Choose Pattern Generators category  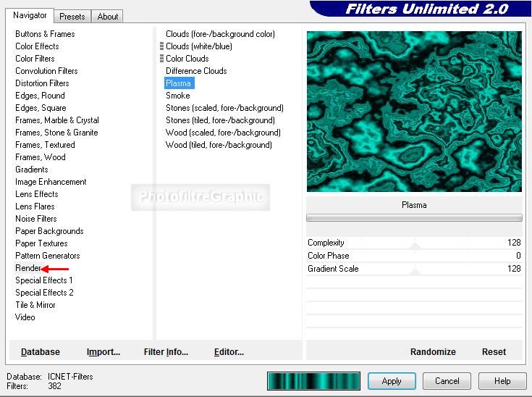coord(48,256)
